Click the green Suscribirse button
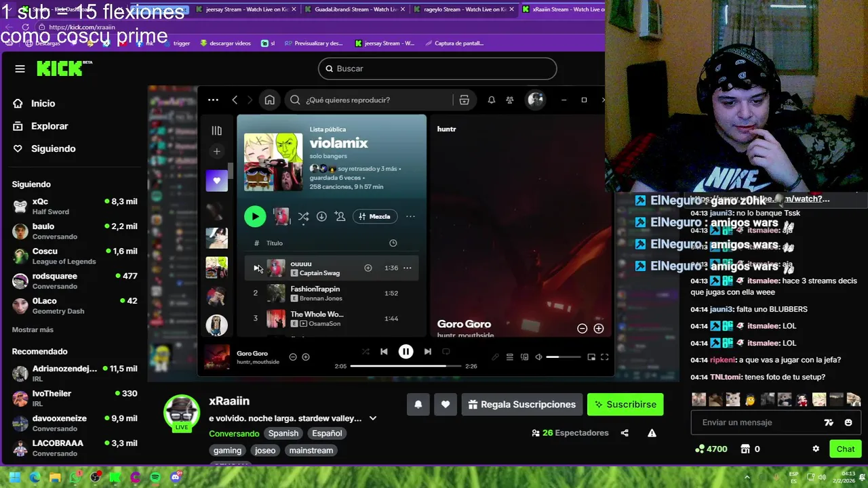The height and width of the screenshot is (488, 868). pos(625,404)
